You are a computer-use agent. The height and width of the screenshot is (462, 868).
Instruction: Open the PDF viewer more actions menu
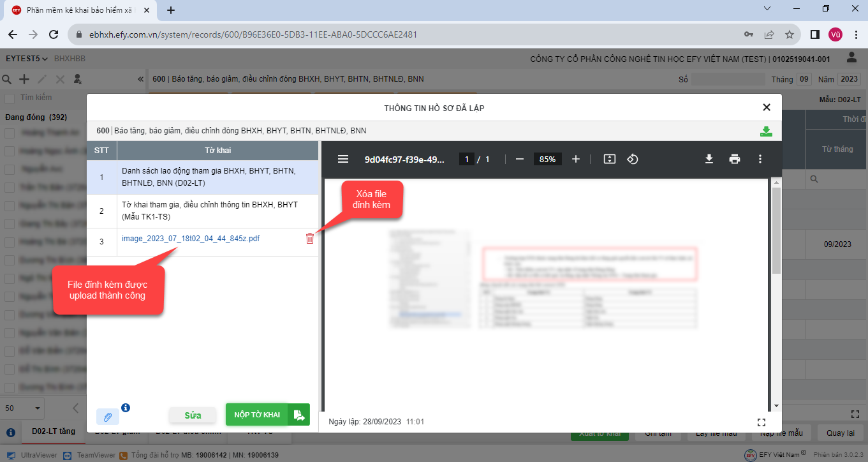coord(760,159)
